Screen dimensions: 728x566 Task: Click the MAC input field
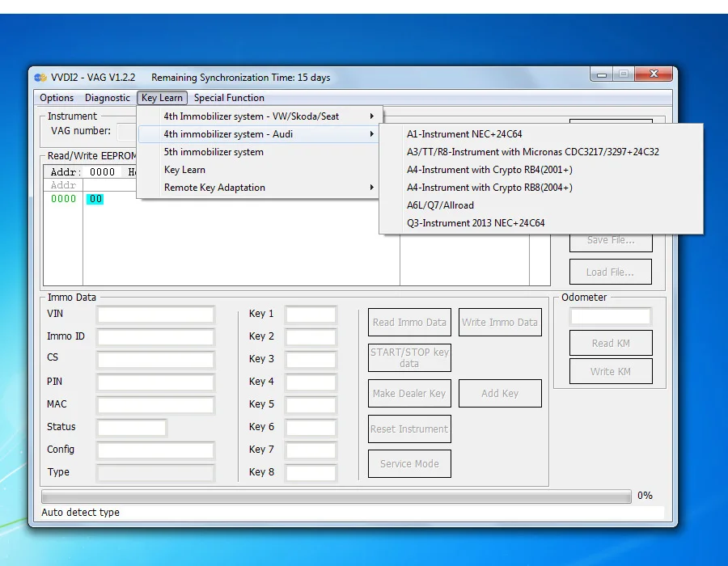[155, 404]
